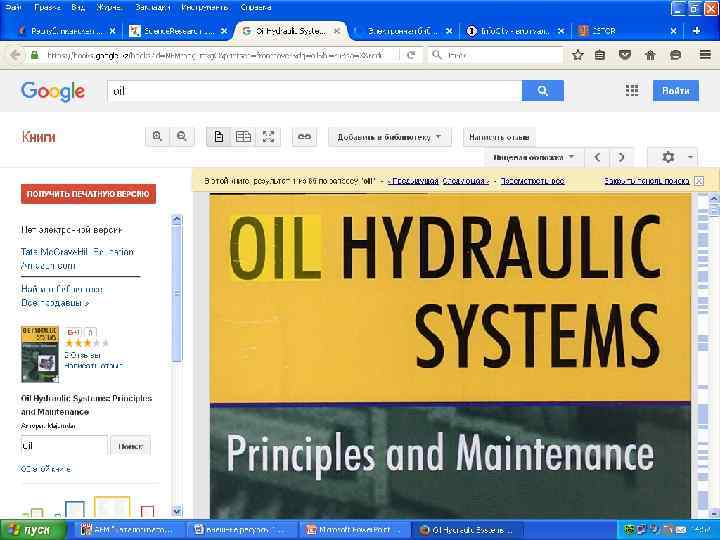Open Google apps grid
The width and height of the screenshot is (720, 540).
coord(632,90)
